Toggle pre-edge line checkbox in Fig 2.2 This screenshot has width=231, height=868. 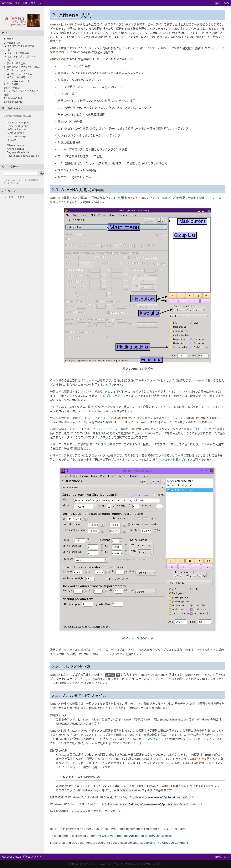170,597
